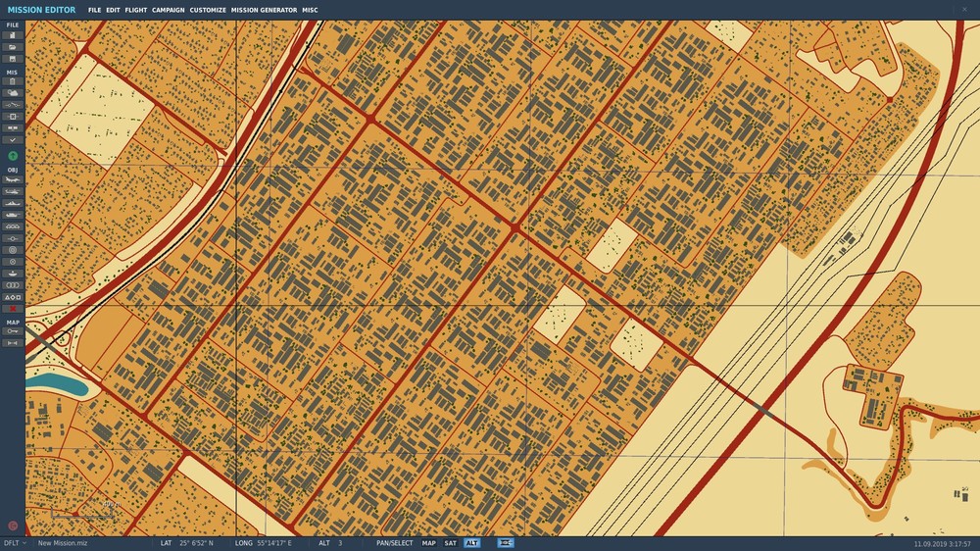The height and width of the screenshot is (551, 980).
Task: Click the highlighted ruler button in status bar
Action: point(506,543)
